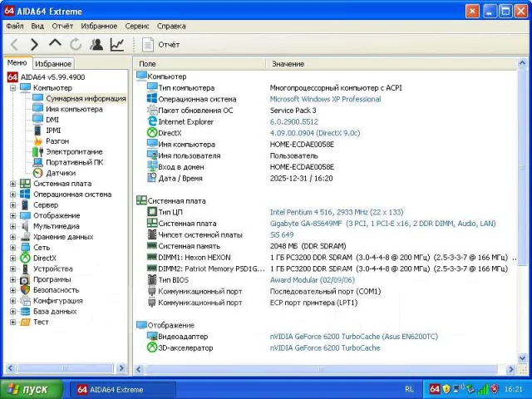Click AIDA64 Extreme taskbar button

click(x=123, y=390)
